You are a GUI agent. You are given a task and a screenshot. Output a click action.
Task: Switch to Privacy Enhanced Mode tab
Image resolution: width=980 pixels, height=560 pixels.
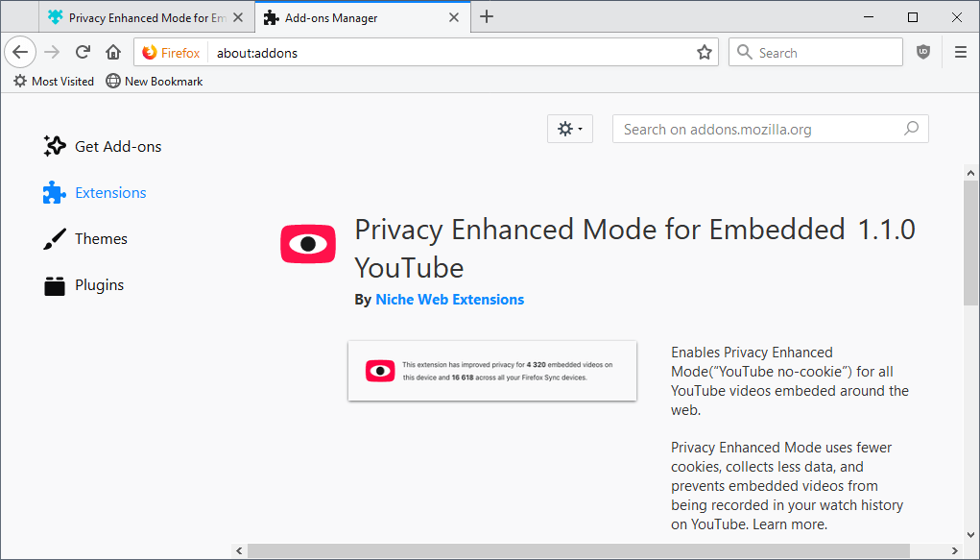point(147,17)
